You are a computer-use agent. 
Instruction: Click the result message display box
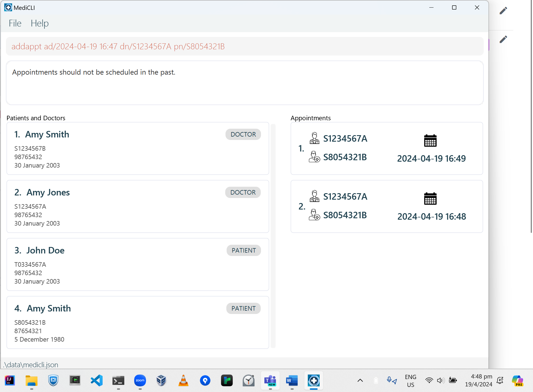point(245,83)
